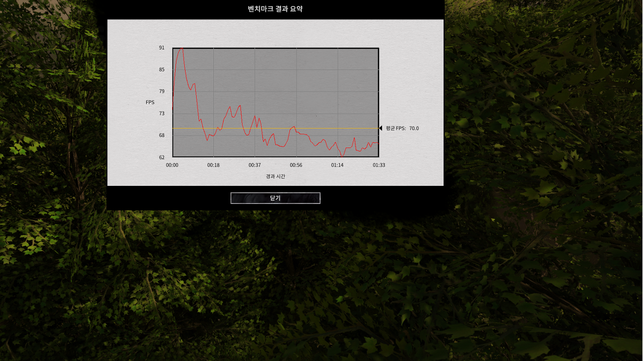
Task: Click the 00:18 time label
Action: [213, 165]
